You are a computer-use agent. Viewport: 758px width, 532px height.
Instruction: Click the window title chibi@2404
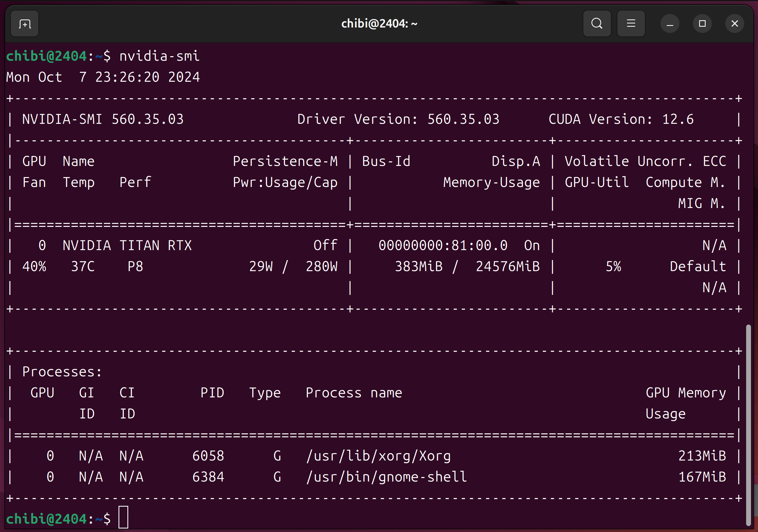point(379,24)
